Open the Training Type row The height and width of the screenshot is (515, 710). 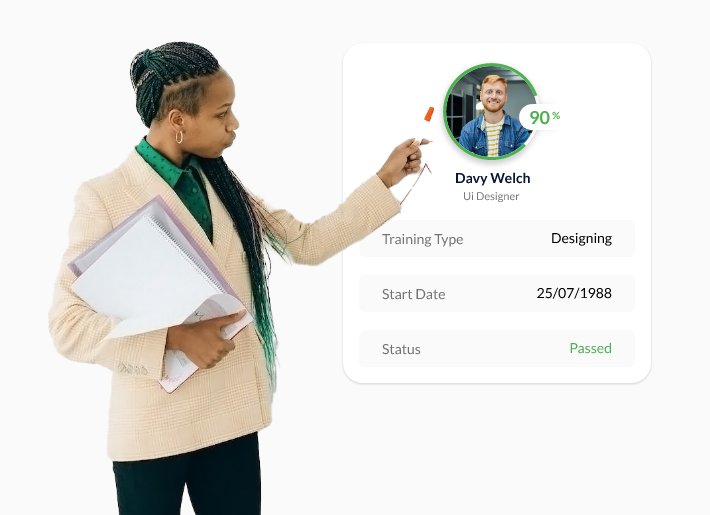[497, 239]
